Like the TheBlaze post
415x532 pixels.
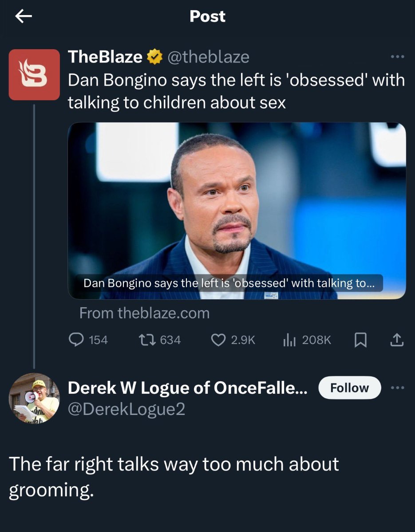[217, 340]
